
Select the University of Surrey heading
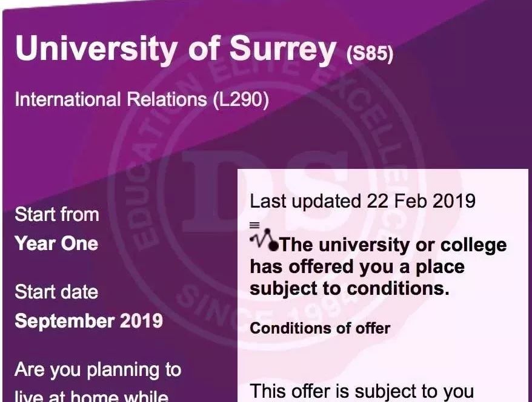175,49
